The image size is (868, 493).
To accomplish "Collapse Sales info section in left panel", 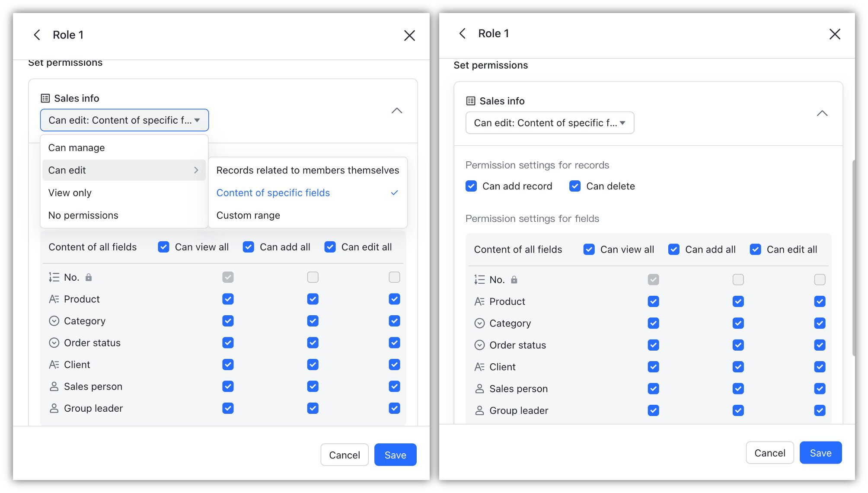I will [x=397, y=111].
